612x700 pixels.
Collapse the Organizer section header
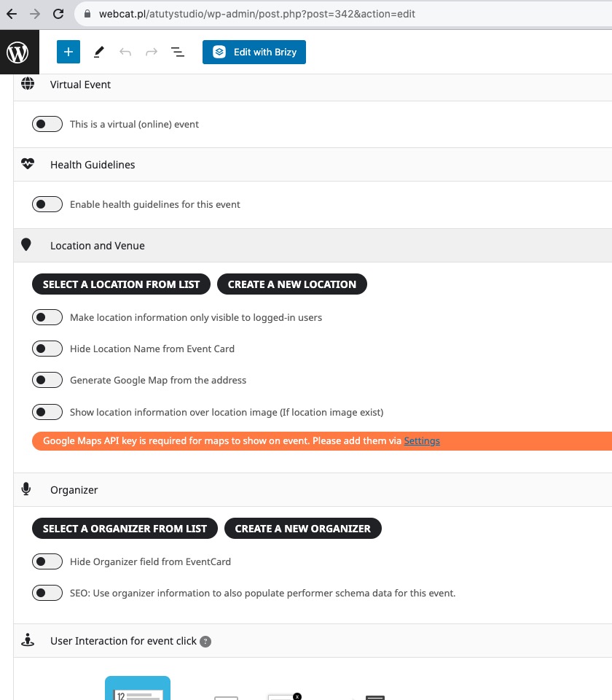pos(313,490)
